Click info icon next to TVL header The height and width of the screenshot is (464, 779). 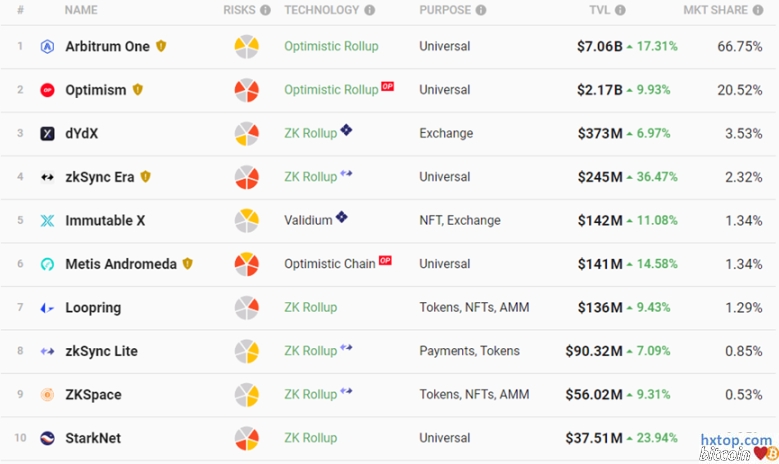tap(620, 11)
